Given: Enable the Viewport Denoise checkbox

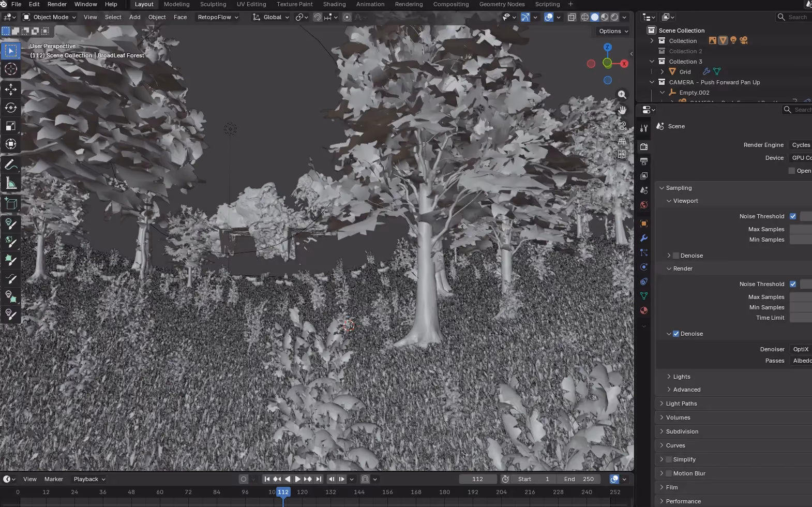Looking at the screenshot, I should 676,256.
